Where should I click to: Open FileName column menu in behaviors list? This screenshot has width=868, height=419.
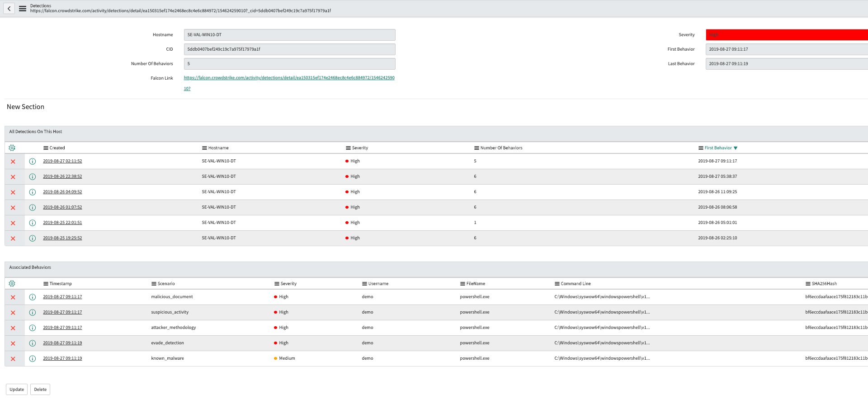tap(462, 284)
